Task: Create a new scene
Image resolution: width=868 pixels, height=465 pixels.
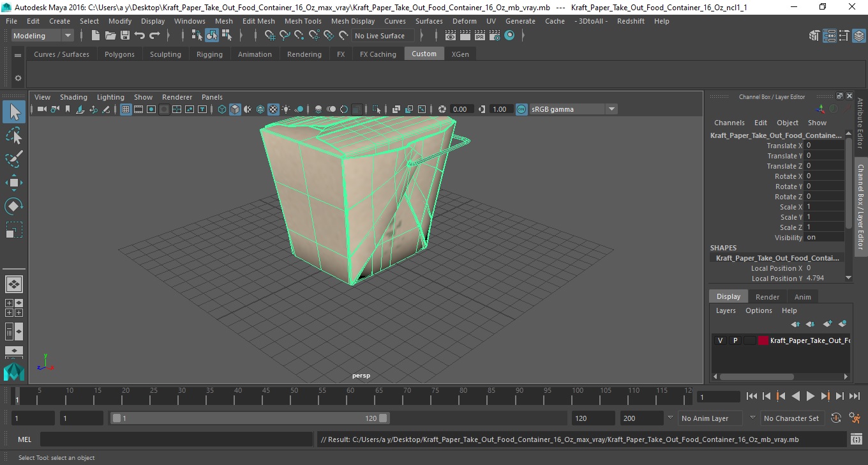Action: [x=95, y=36]
